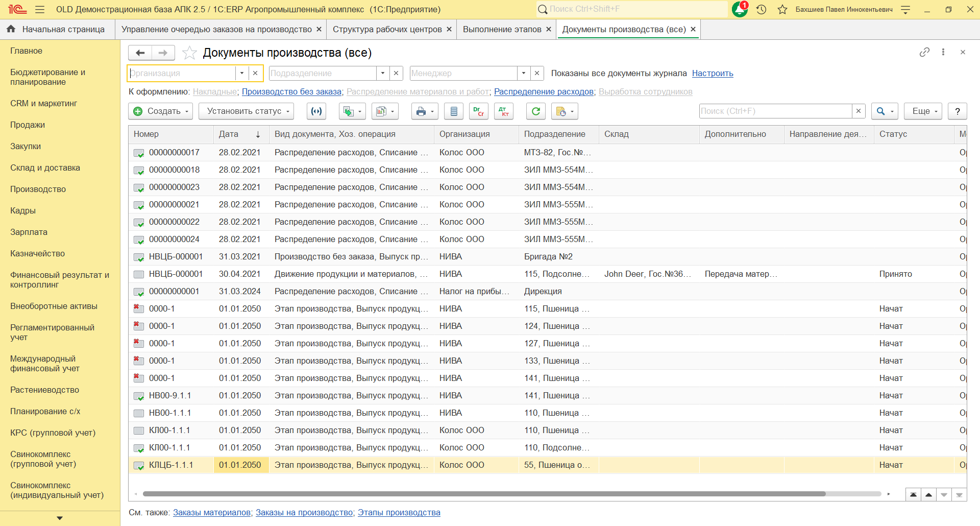Open the Производство section

(x=38, y=189)
